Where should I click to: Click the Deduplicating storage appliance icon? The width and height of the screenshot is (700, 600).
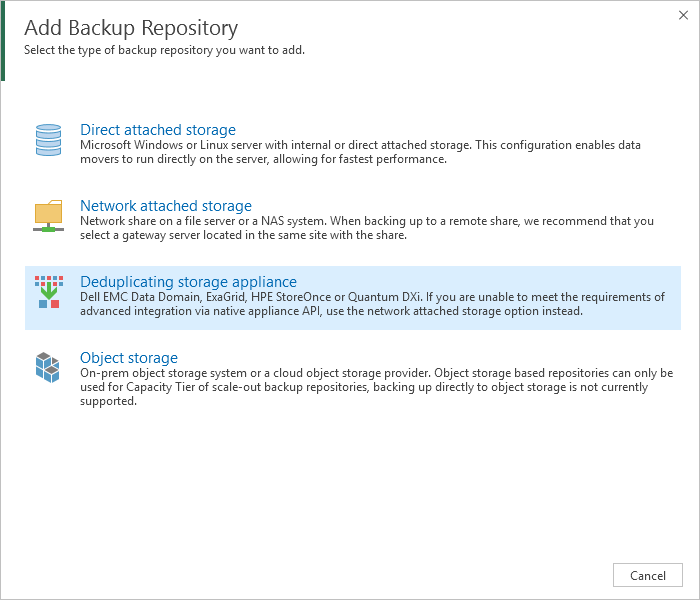49,292
